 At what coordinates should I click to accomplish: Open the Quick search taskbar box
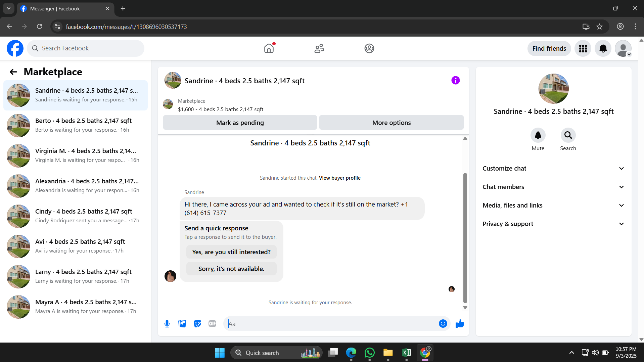pos(276,353)
